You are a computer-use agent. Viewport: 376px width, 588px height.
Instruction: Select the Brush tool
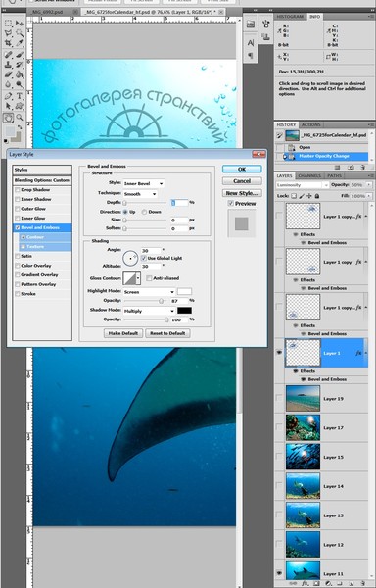(20, 55)
